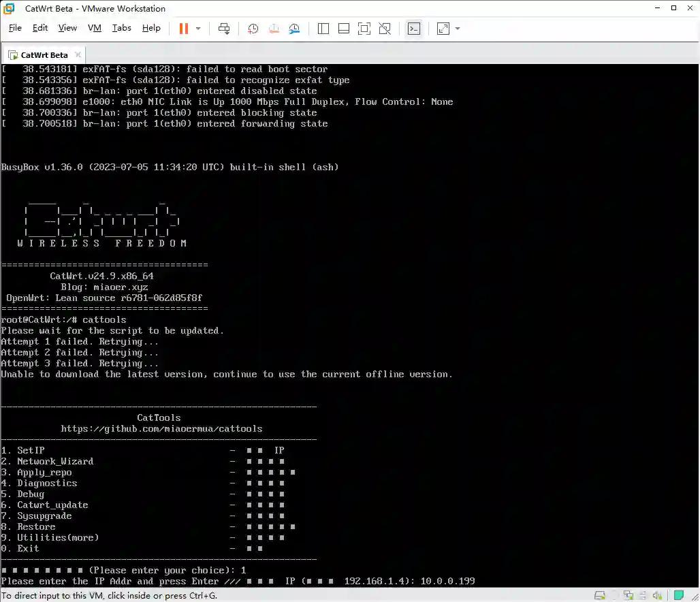Toggle the console view button
700x602 pixels.
(414, 29)
